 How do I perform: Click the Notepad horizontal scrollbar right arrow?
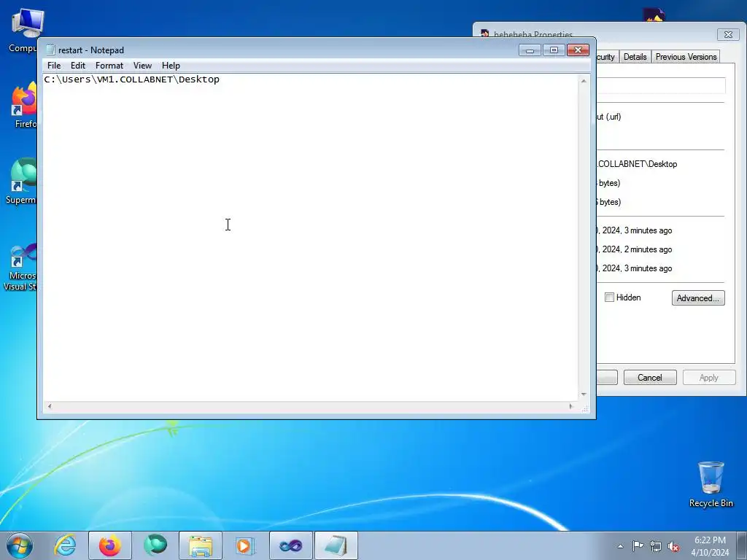pos(570,406)
